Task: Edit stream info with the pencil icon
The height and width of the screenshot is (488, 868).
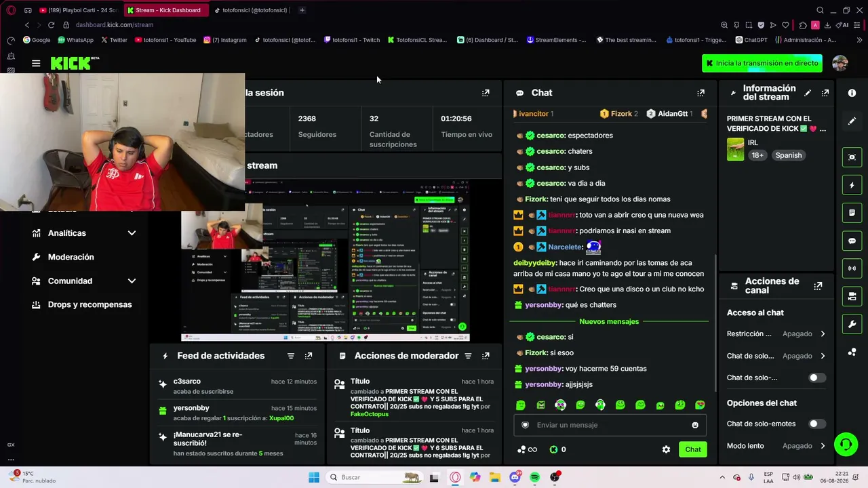Action: 808,93
